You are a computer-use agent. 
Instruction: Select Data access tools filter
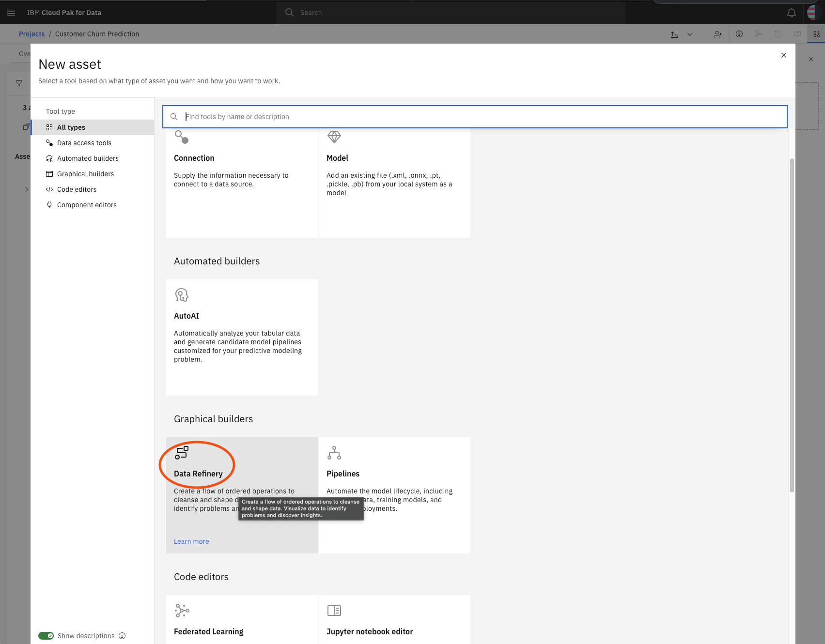tap(93, 143)
